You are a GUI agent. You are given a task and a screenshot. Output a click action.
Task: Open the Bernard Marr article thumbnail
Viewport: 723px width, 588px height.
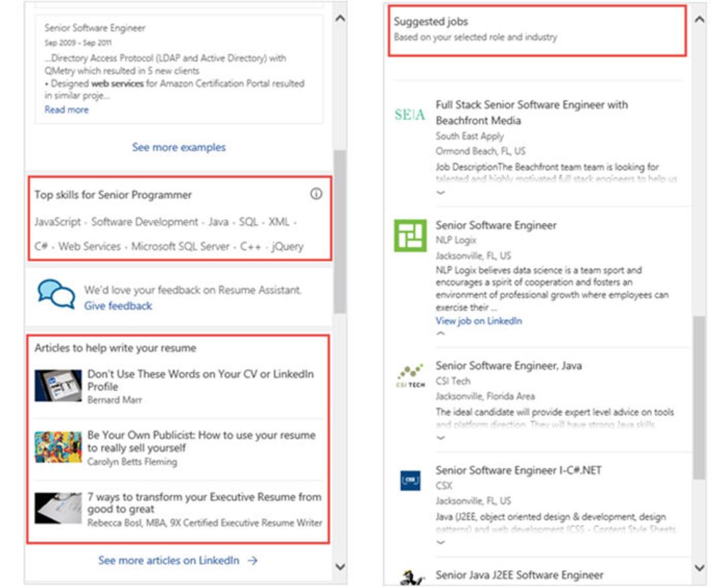click(58, 385)
